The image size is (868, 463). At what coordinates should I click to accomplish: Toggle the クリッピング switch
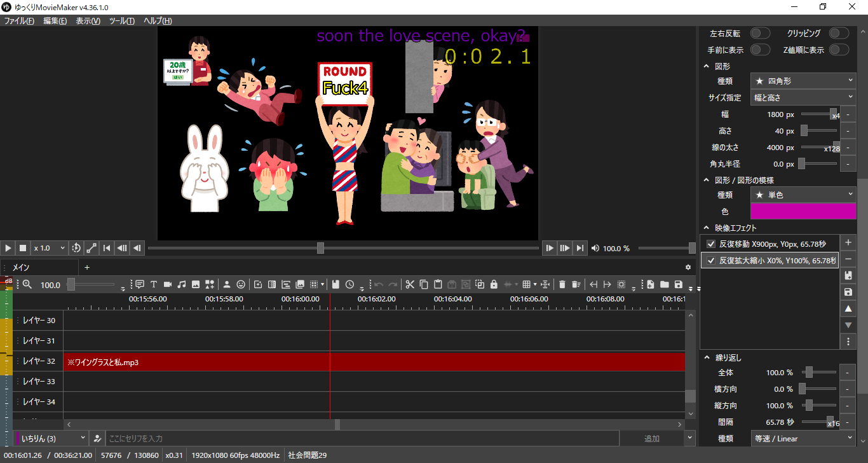[x=838, y=33]
